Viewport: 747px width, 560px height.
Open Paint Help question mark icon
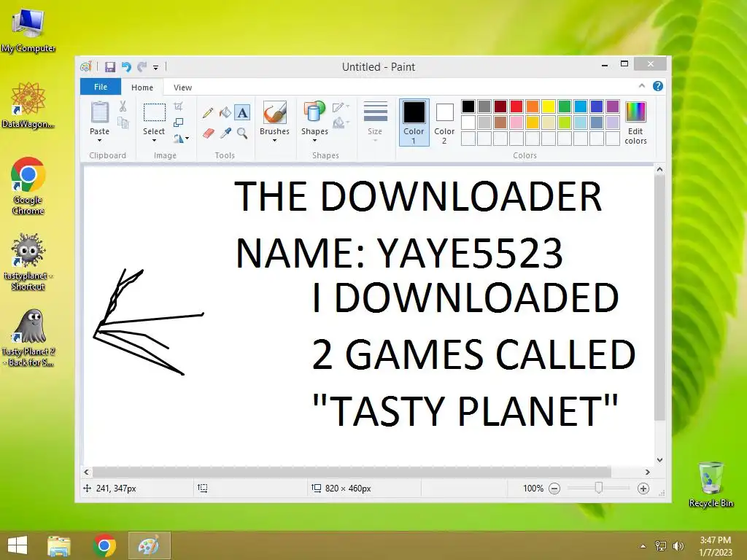[658, 86]
